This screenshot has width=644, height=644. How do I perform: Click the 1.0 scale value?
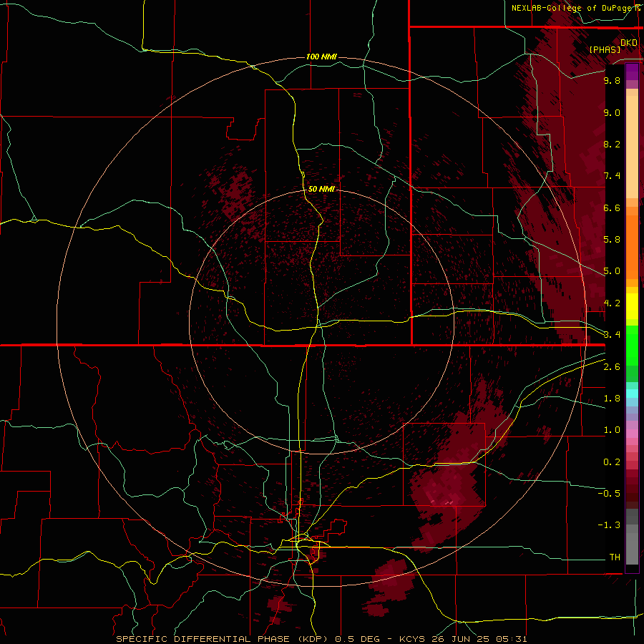(612, 430)
